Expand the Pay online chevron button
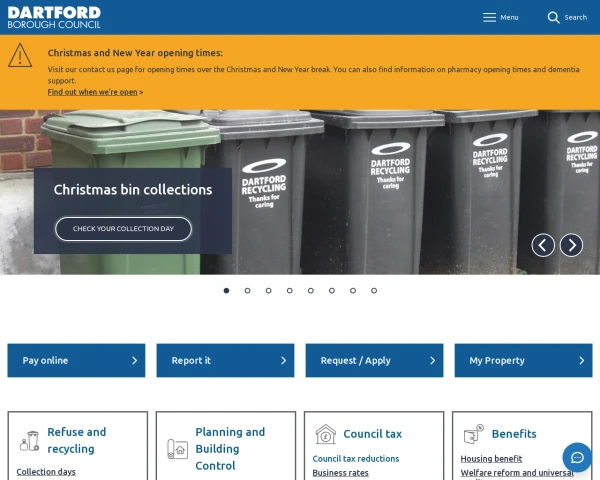 (x=134, y=360)
